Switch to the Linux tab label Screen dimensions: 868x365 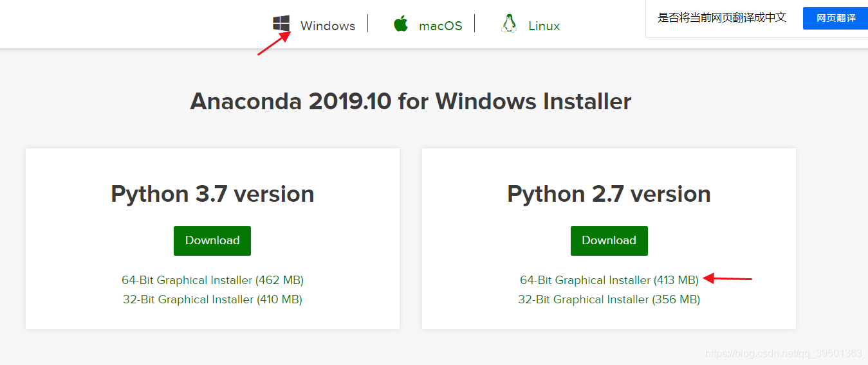(x=544, y=26)
